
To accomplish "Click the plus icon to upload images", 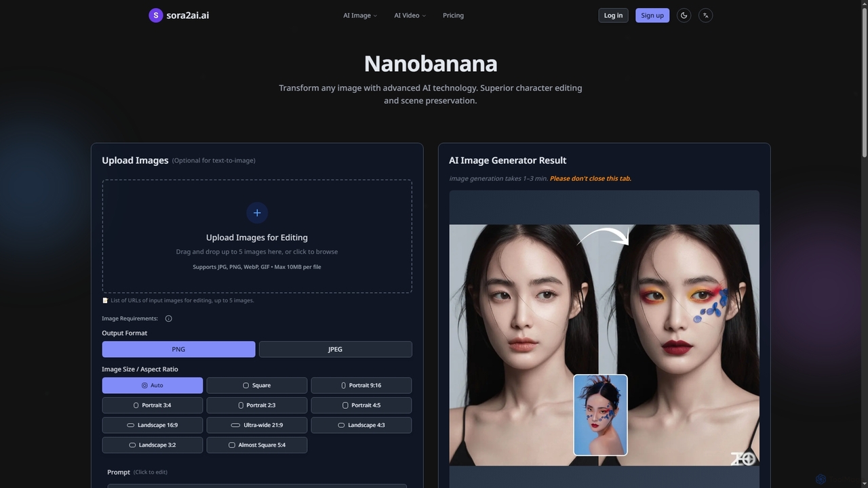I will [257, 213].
